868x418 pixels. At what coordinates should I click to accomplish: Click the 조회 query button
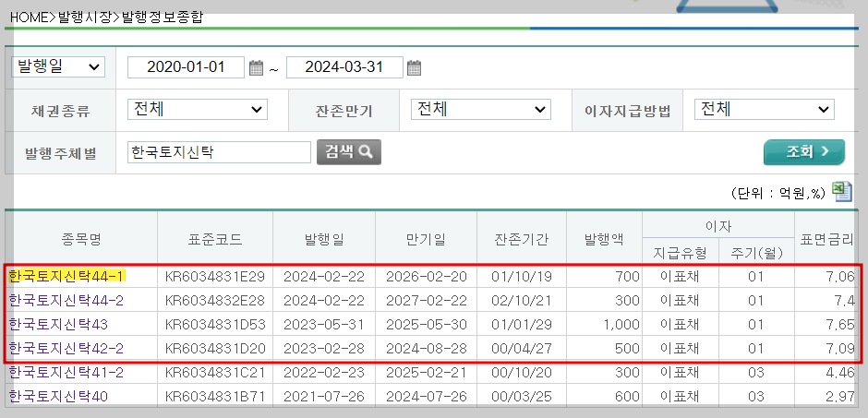click(804, 152)
